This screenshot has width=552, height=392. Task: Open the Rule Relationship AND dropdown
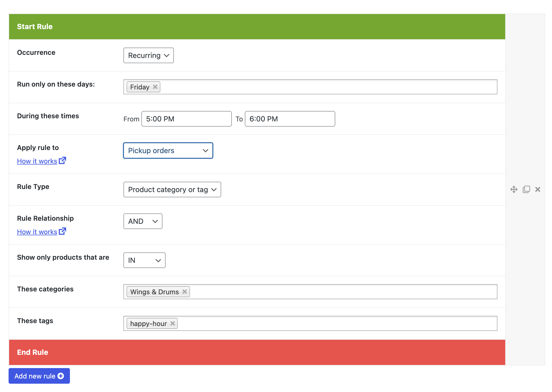click(x=143, y=221)
